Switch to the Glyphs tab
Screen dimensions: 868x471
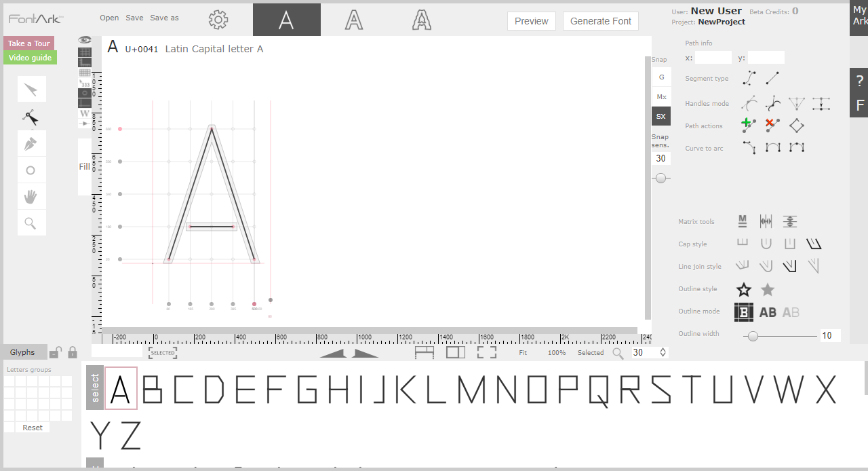[22, 352]
